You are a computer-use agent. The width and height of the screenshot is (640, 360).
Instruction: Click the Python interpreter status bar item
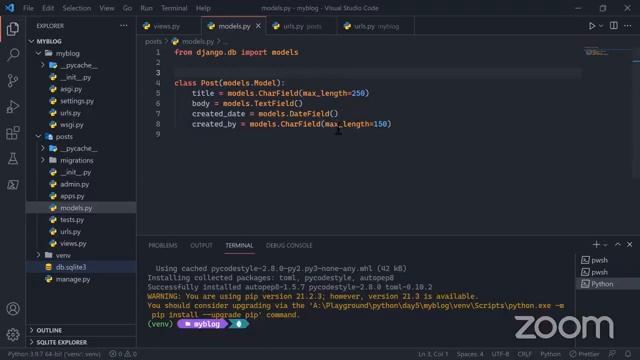(54, 354)
